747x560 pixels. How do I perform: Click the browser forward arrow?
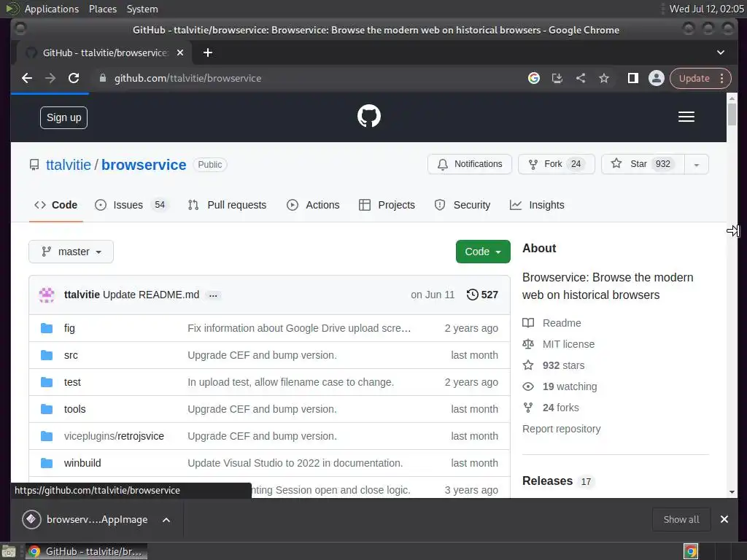(x=50, y=78)
